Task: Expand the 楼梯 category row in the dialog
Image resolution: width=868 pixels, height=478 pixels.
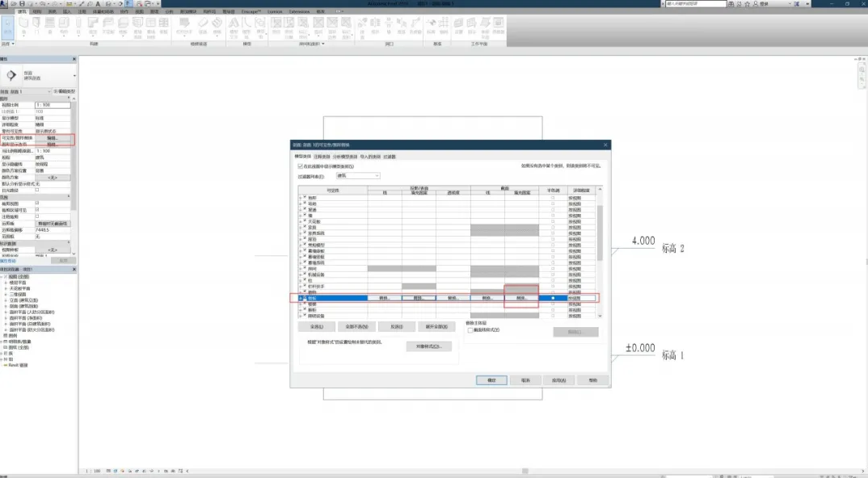Action: click(x=300, y=304)
